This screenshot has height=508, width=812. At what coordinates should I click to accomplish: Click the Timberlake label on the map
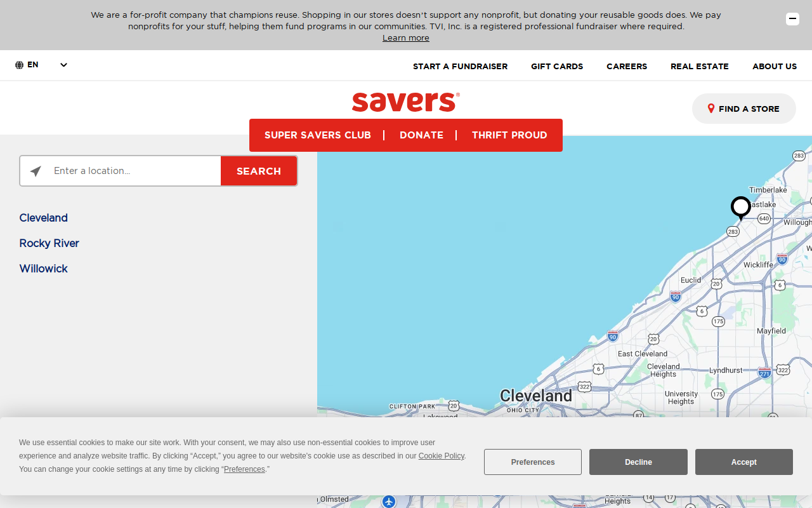pyautogui.click(x=768, y=190)
